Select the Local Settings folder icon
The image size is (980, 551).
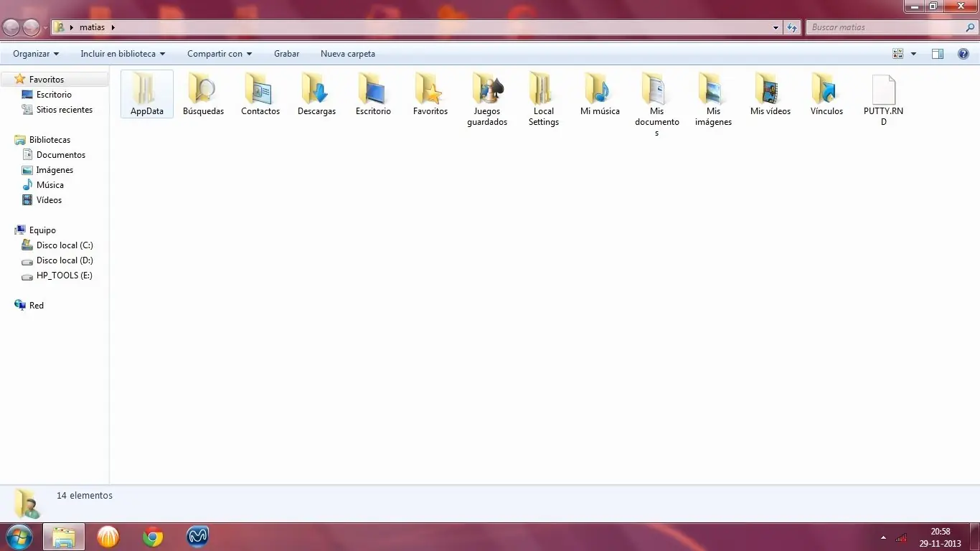[x=543, y=88]
